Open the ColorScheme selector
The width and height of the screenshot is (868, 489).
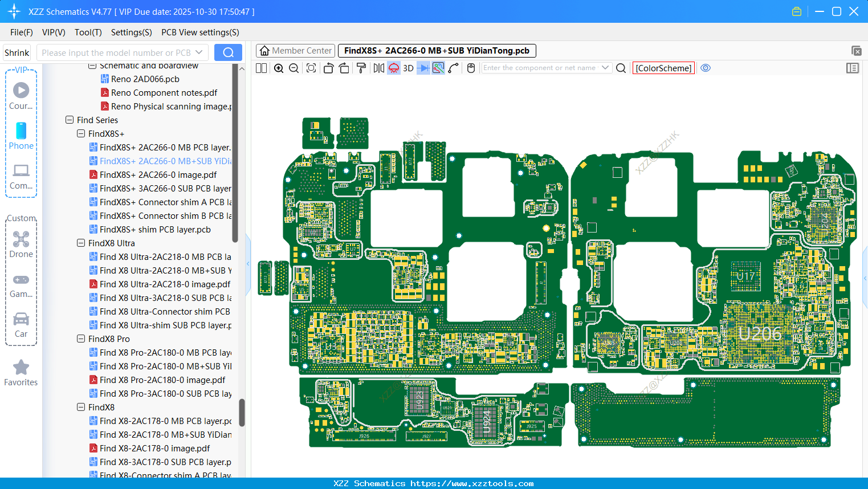(663, 68)
